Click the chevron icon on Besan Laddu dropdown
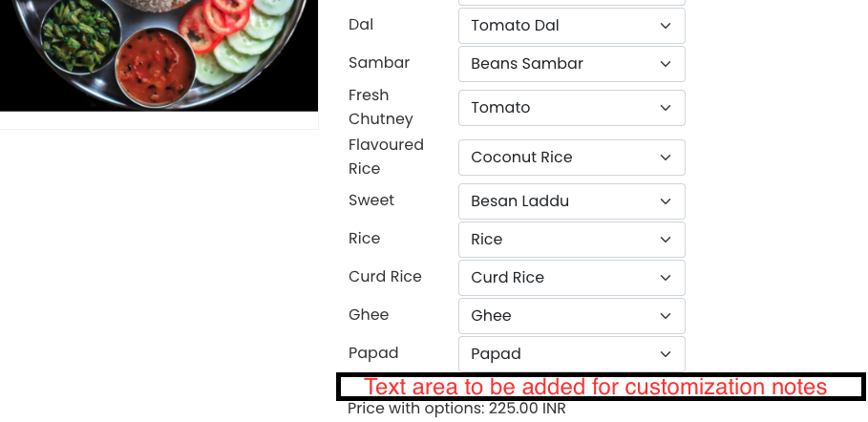868x422 pixels. coord(666,201)
